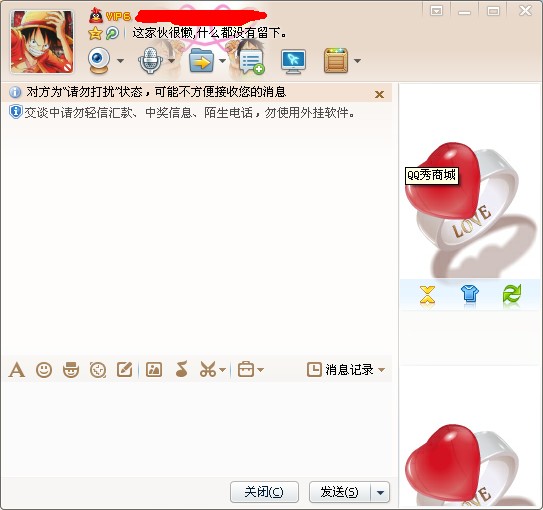Open the title bar menu dropdown icon
543x510 pixels.
click(x=436, y=11)
